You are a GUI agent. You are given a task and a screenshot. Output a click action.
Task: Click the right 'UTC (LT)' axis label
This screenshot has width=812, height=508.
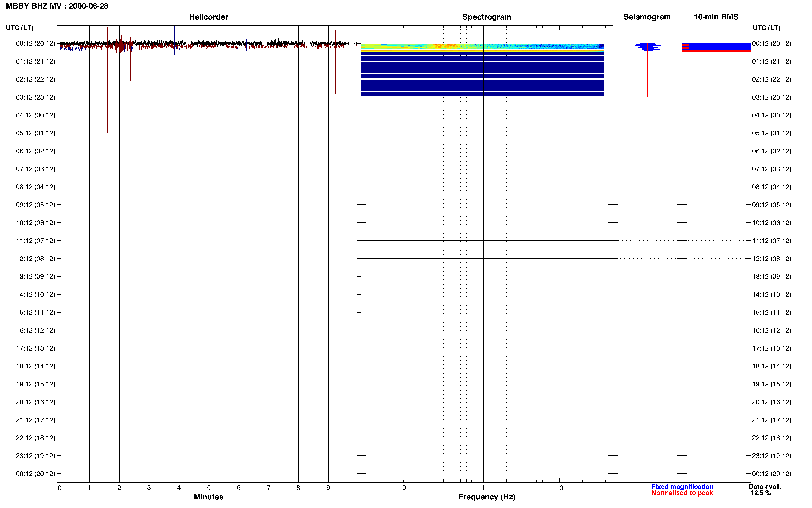click(766, 28)
